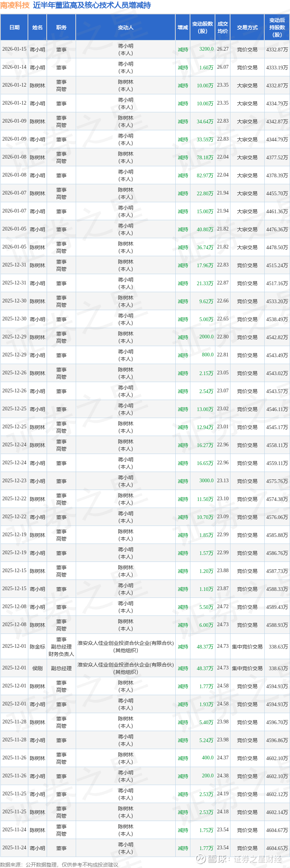Select the date cell 2025-12-23

[x=14, y=481]
